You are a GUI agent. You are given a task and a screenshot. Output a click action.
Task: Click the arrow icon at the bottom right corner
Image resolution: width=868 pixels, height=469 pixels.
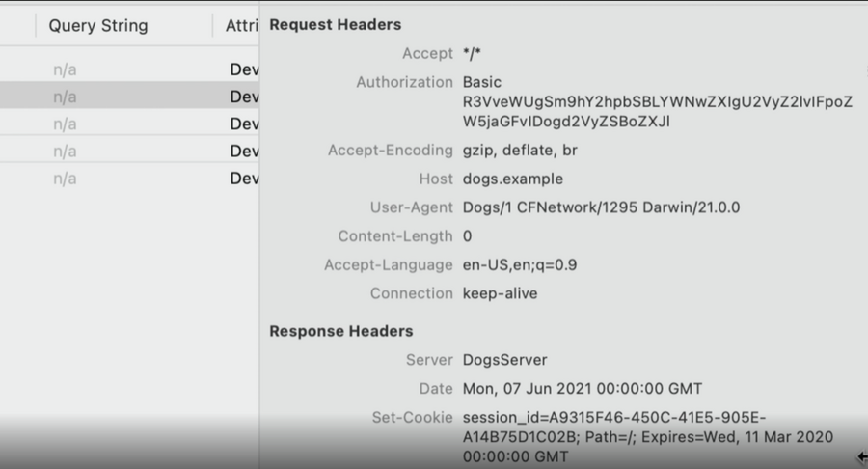[862, 456]
